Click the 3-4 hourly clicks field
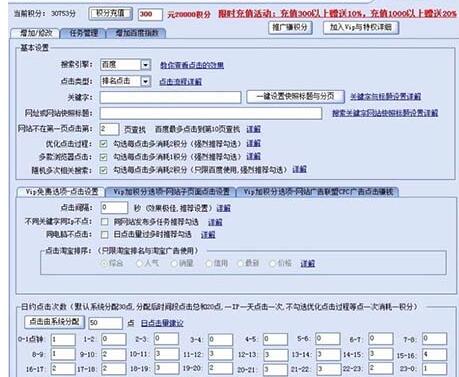Screen dimensions: 459x377 click(x=220, y=340)
